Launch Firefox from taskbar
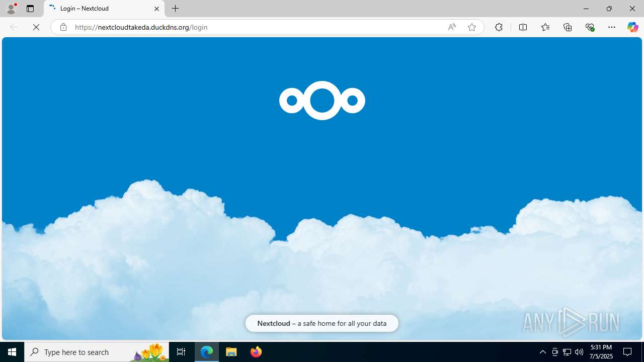644x362 pixels. [256, 352]
